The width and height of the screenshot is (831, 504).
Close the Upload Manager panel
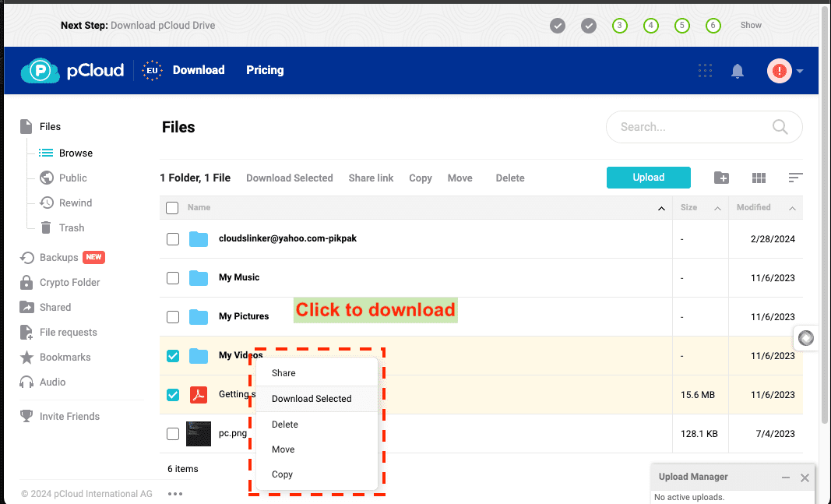805,478
